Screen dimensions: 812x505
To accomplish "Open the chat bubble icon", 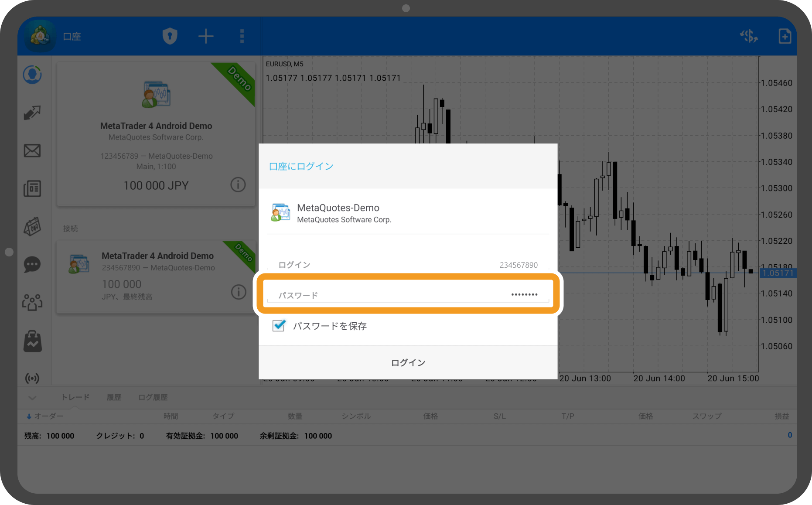I will 32,264.
